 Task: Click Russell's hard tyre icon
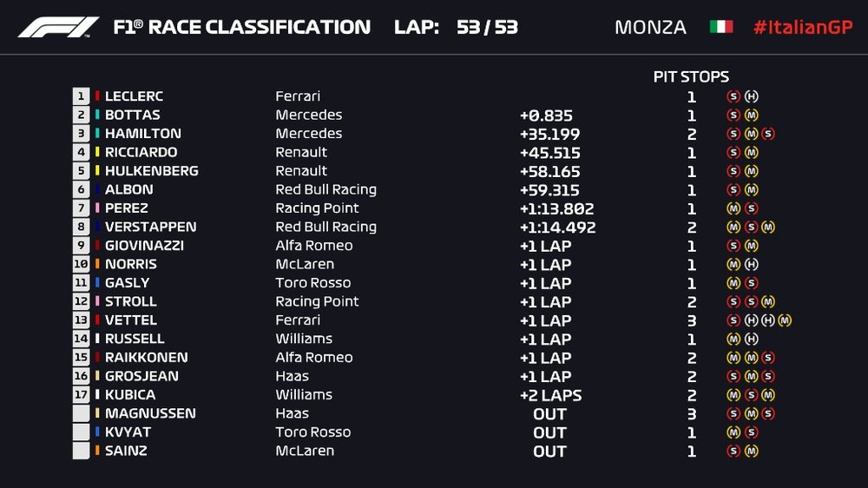(752, 339)
